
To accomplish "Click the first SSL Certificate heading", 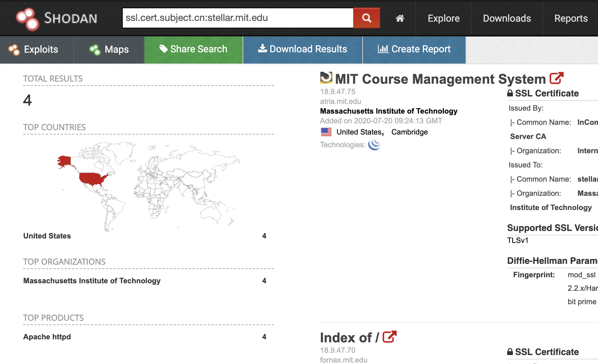I will tap(543, 93).
